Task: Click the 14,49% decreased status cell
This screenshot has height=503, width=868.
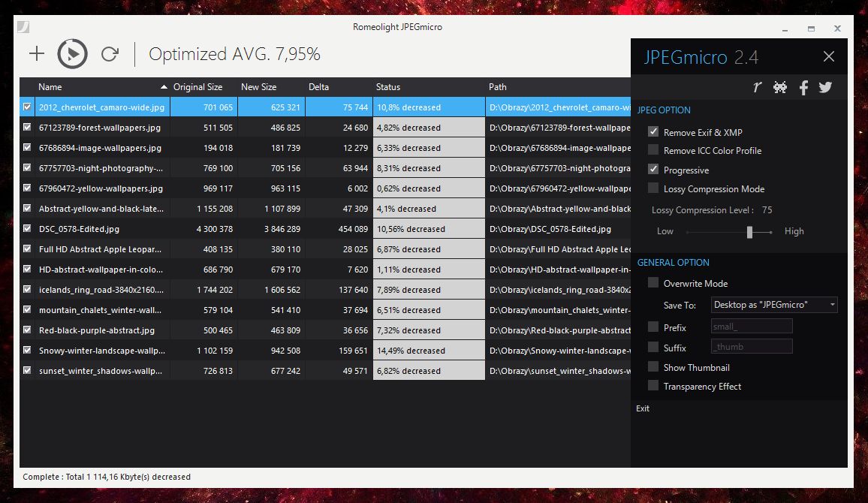Action: [x=429, y=351]
